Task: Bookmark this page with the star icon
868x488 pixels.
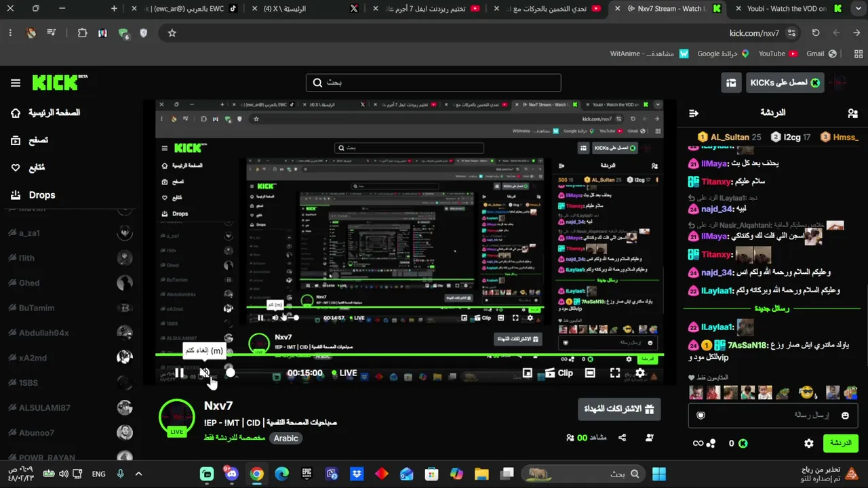Action: coord(172,33)
